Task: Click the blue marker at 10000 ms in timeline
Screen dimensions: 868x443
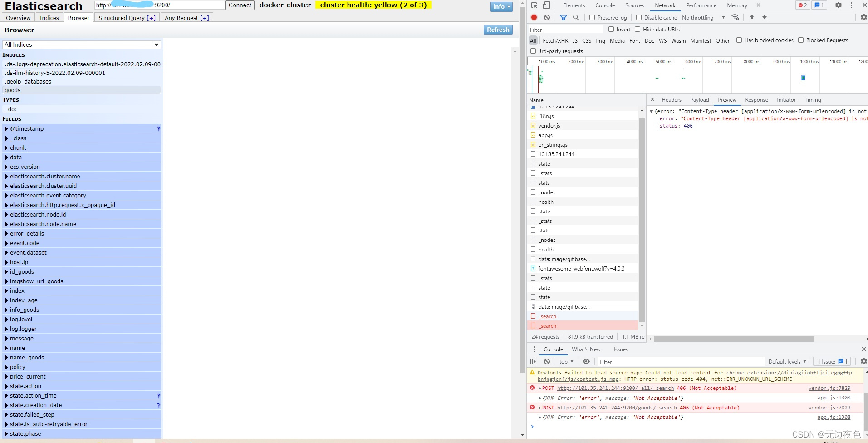Action: 803,78
